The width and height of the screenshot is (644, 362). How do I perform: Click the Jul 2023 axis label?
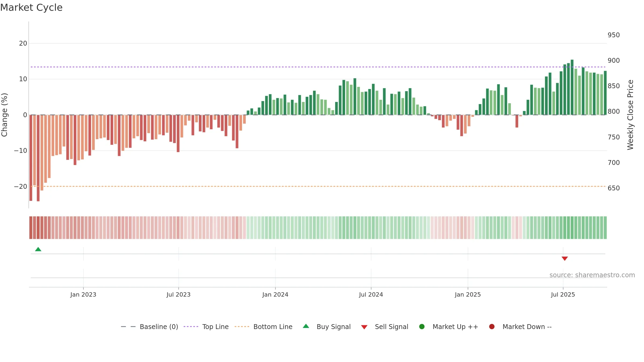point(178,294)
